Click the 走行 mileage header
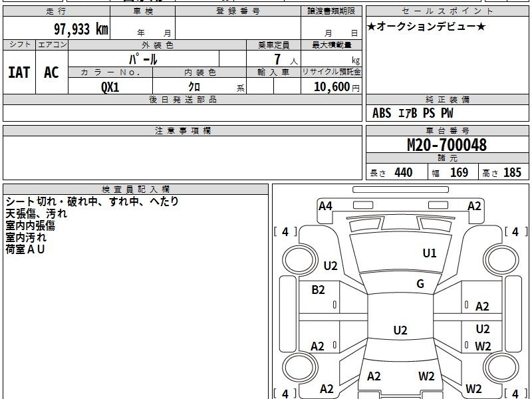Image resolution: width=532 pixels, height=399 pixels. click(57, 11)
